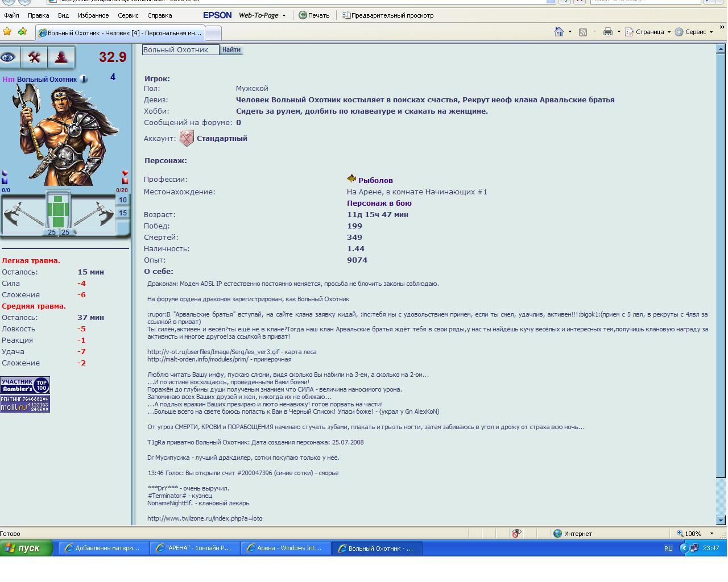Switch to Добавление матери... taskbar window

(x=103, y=548)
